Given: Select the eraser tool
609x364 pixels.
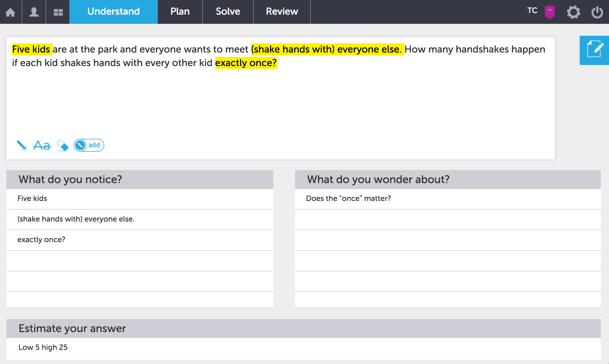Looking at the screenshot, I should click(63, 145).
